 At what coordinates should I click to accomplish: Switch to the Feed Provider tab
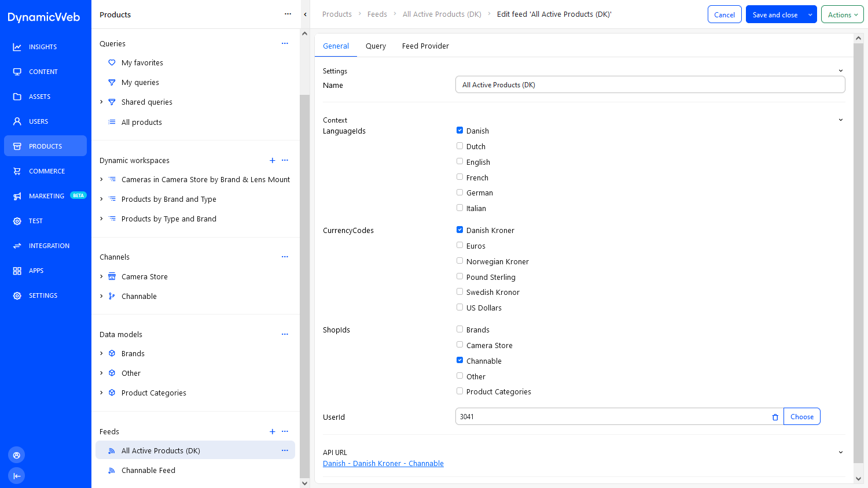tap(425, 46)
